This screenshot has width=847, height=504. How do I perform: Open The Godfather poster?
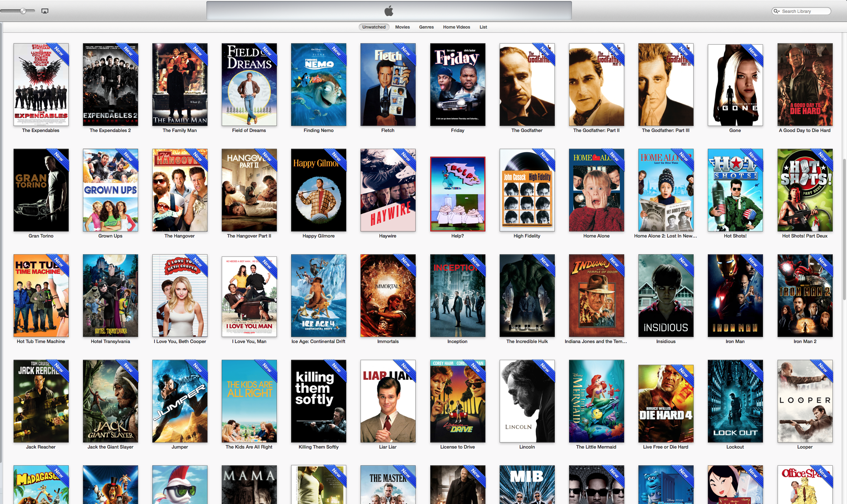coord(527,84)
